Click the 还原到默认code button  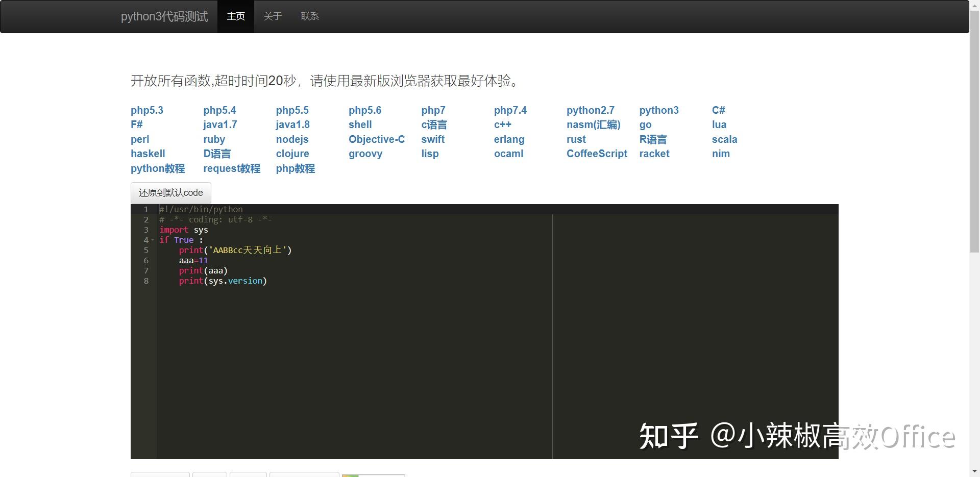[x=170, y=193]
